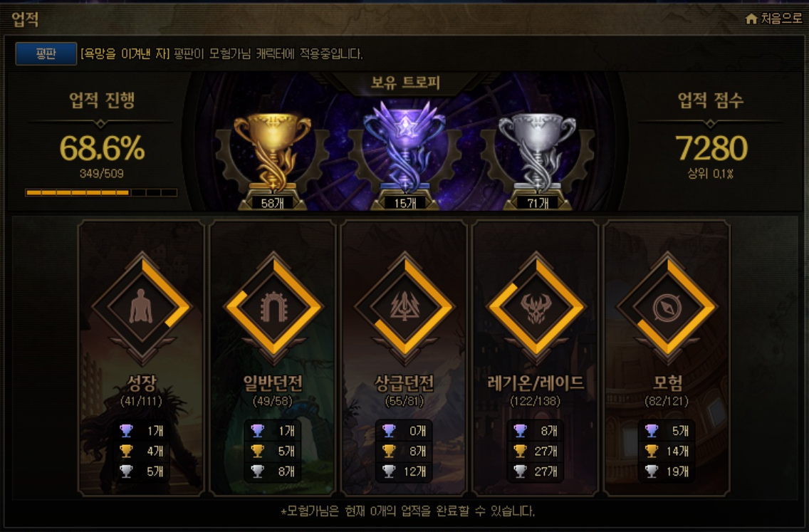
Task: Select the 성장 body silhouette emblem
Action: point(141,307)
